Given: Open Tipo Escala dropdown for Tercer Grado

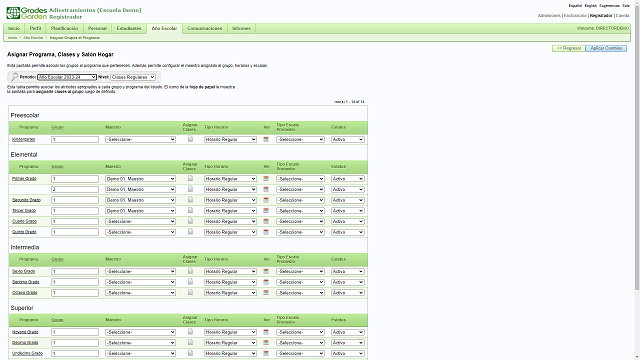Looking at the screenshot, I should [x=300, y=211].
